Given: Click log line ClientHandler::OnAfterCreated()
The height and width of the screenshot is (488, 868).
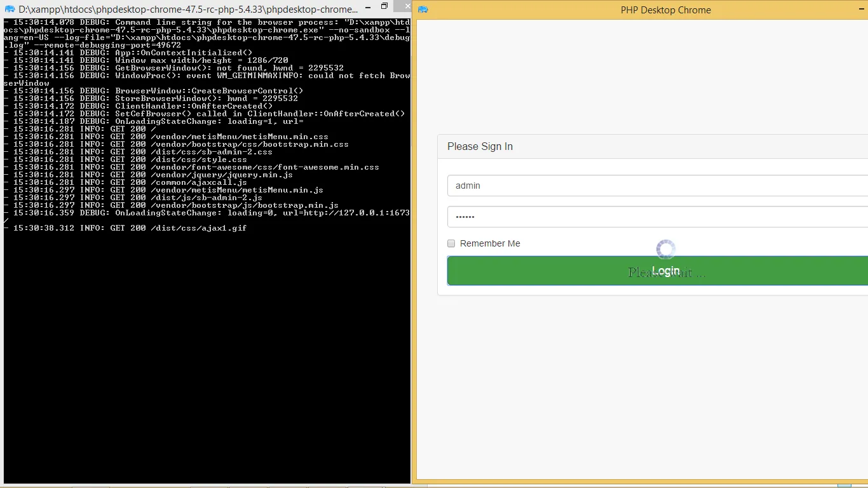Looking at the screenshot, I should click(x=138, y=106).
